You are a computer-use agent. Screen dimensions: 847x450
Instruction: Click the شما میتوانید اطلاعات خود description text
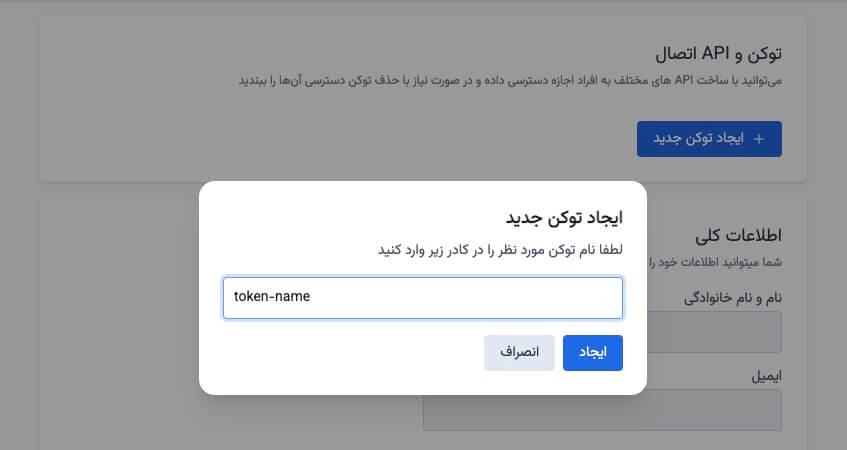720,262
